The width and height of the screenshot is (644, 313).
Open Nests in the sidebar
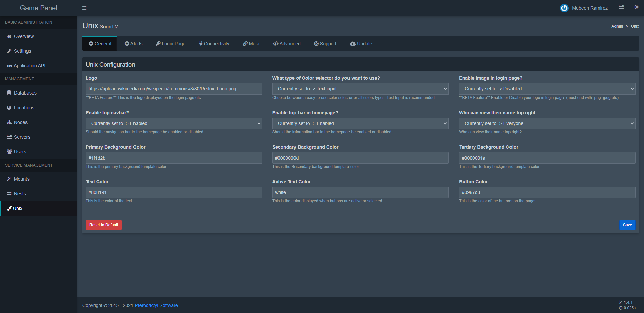(x=20, y=194)
